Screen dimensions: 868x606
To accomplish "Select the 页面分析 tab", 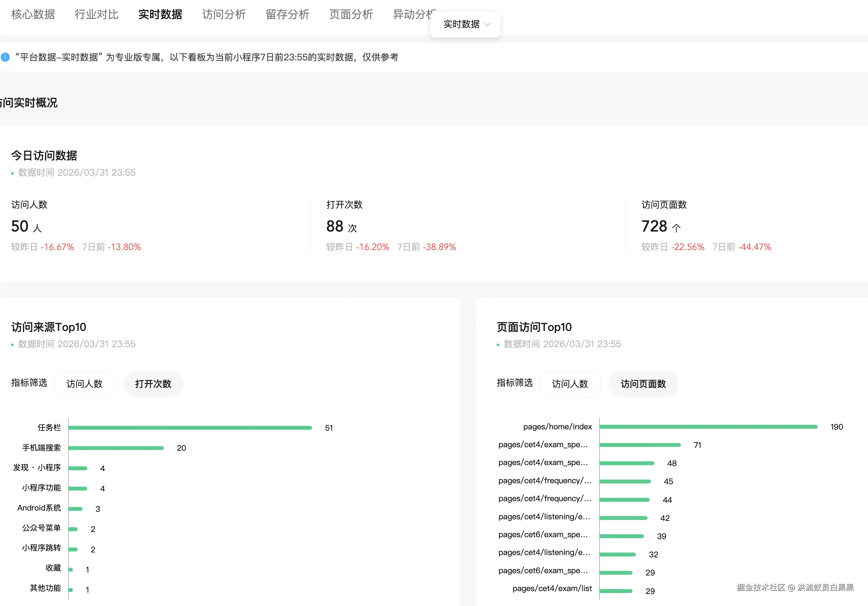I will (x=351, y=14).
